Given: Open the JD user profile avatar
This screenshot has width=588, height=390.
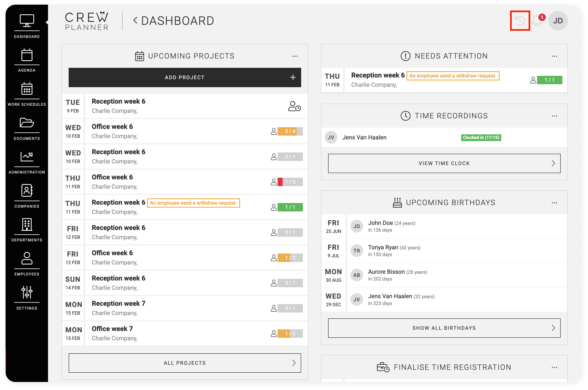Looking at the screenshot, I should [558, 21].
